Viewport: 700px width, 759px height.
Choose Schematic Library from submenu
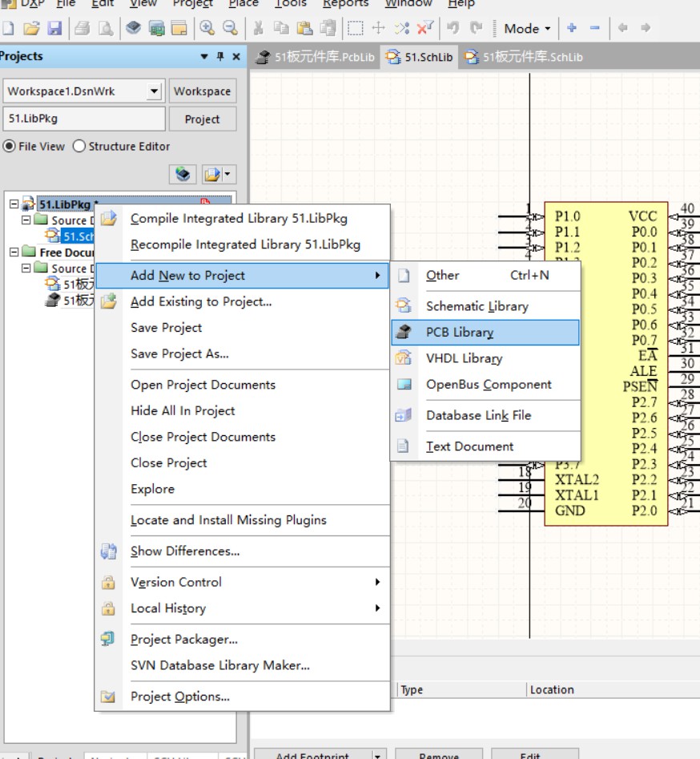click(485, 306)
